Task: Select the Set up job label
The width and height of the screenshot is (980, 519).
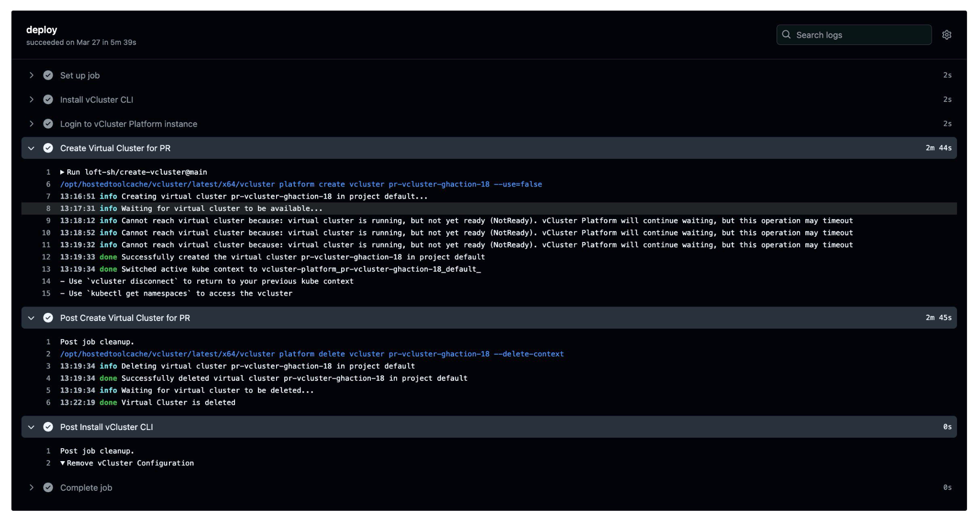Action: pos(80,75)
